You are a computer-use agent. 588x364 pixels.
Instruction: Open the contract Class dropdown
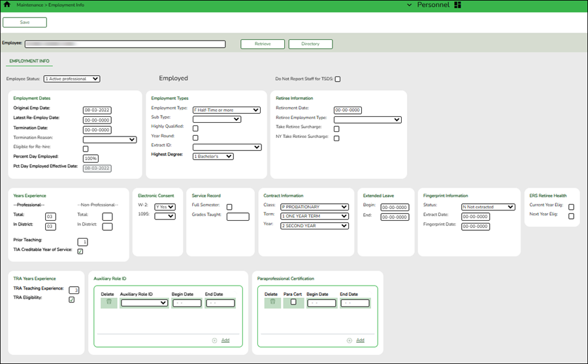315,207
